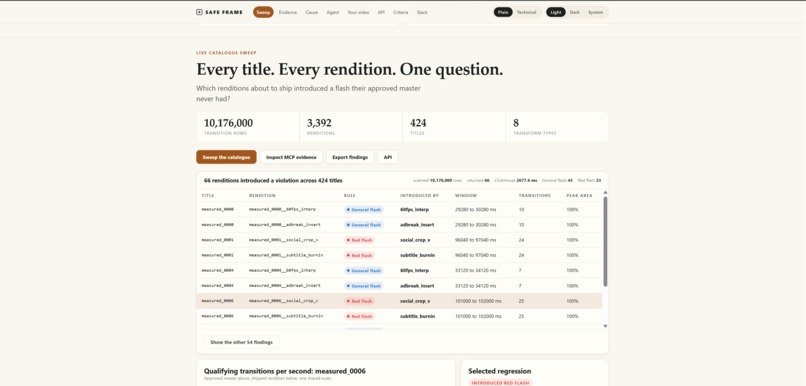This screenshot has height=386, width=806.
Task: Click the 'Red flash 23' summary count
Action: [589, 180]
